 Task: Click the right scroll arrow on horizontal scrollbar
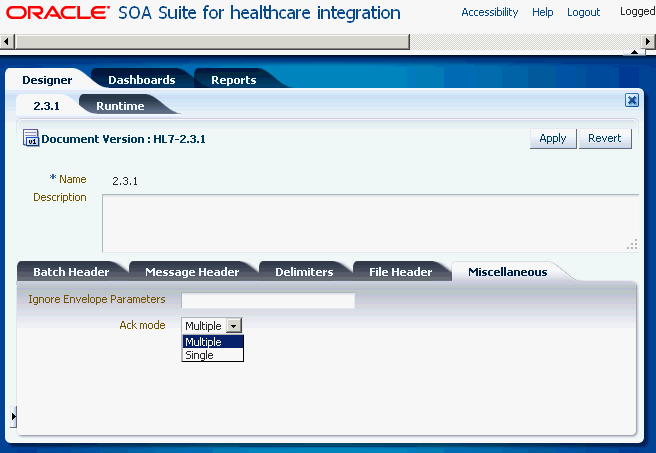648,42
